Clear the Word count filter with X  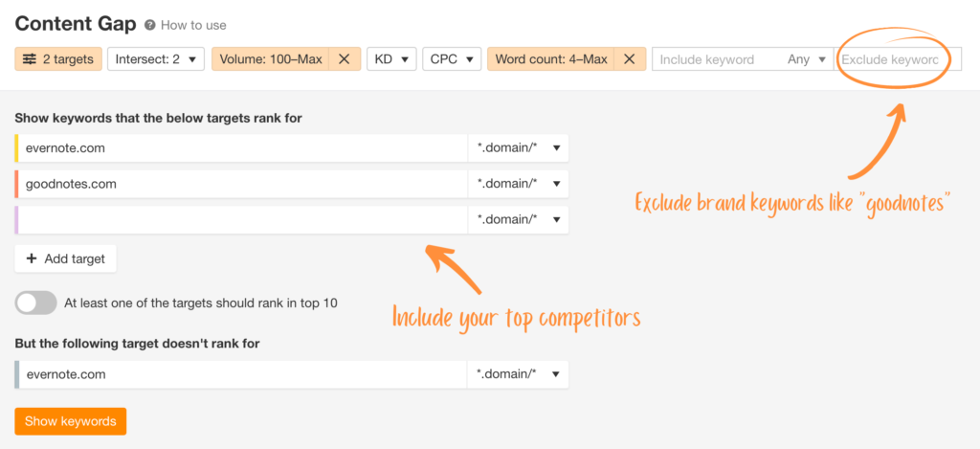pos(630,59)
